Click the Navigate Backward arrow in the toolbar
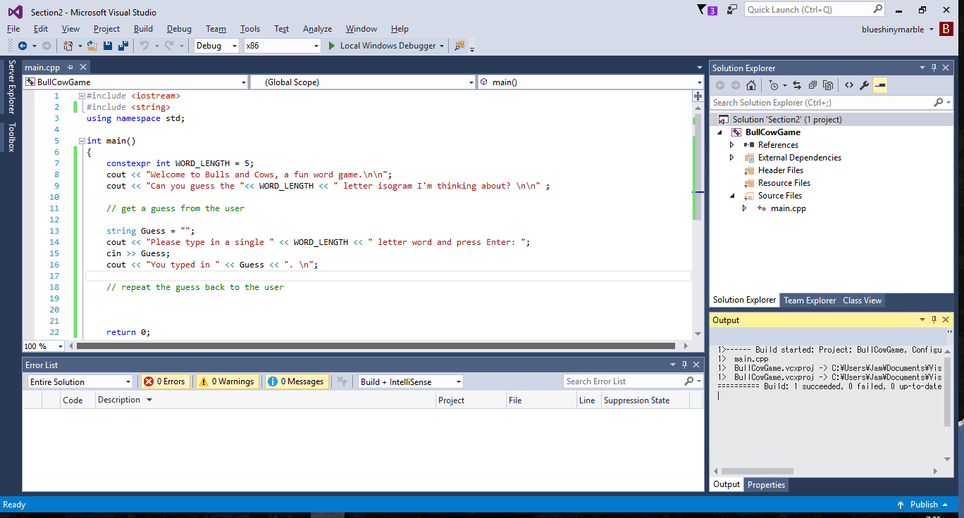 tap(23, 45)
